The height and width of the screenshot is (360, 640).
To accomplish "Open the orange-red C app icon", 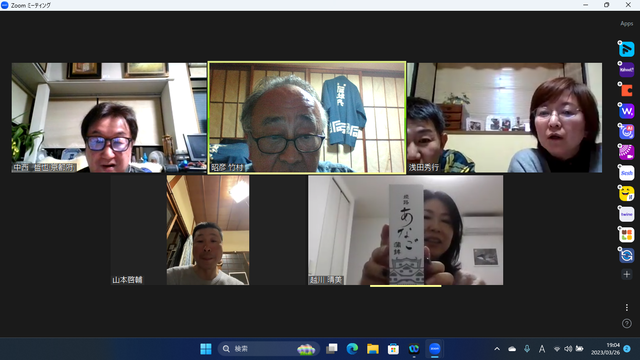I will pos(627,90).
